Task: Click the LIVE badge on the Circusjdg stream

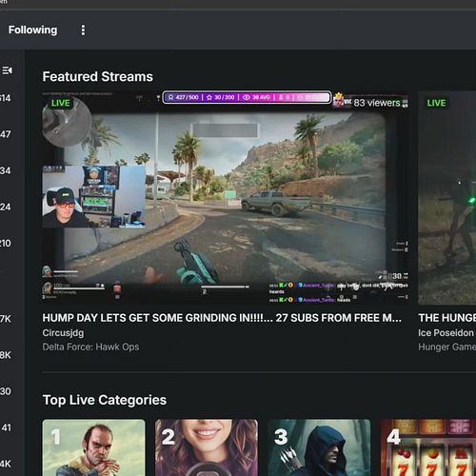Action: 61,103
